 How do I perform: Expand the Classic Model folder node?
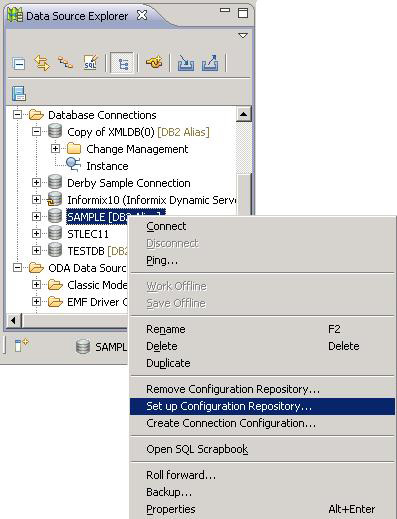(x=36, y=285)
